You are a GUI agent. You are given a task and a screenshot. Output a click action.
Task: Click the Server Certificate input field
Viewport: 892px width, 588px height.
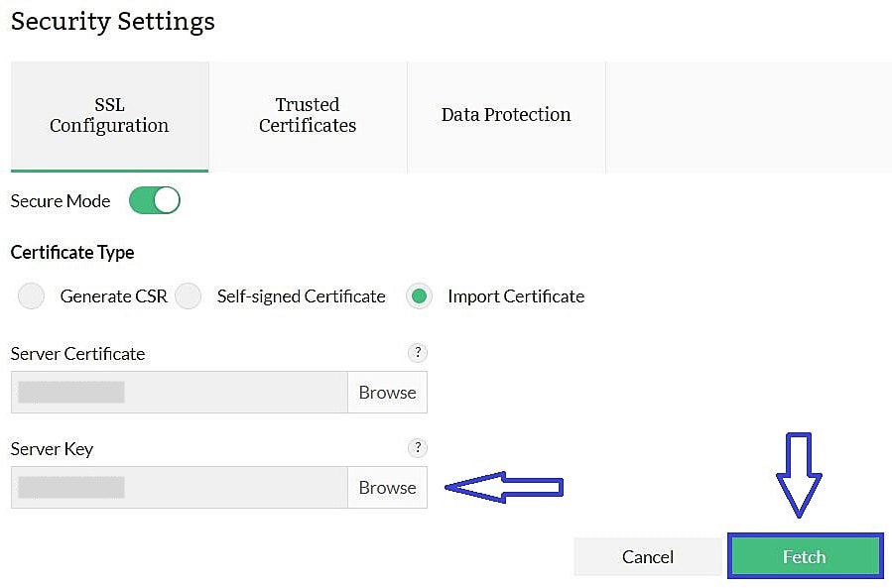pos(179,392)
